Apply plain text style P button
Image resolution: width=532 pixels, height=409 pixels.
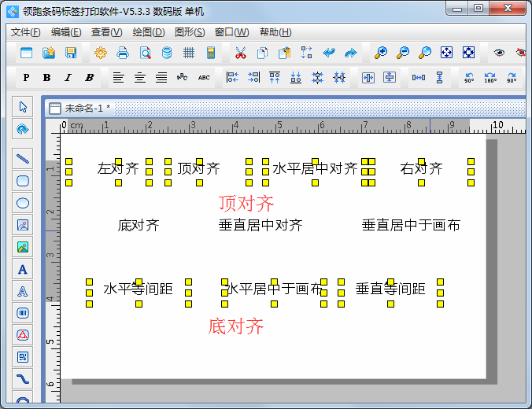click(x=26, y=78)
